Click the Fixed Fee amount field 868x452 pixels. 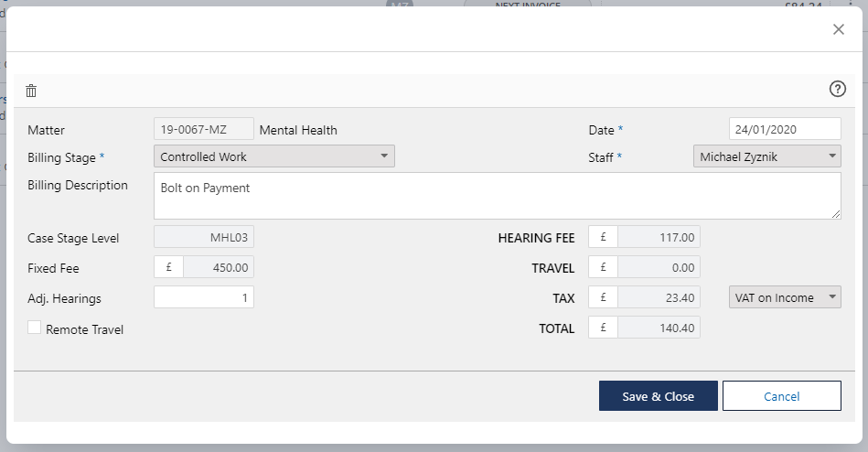point(219,267)
